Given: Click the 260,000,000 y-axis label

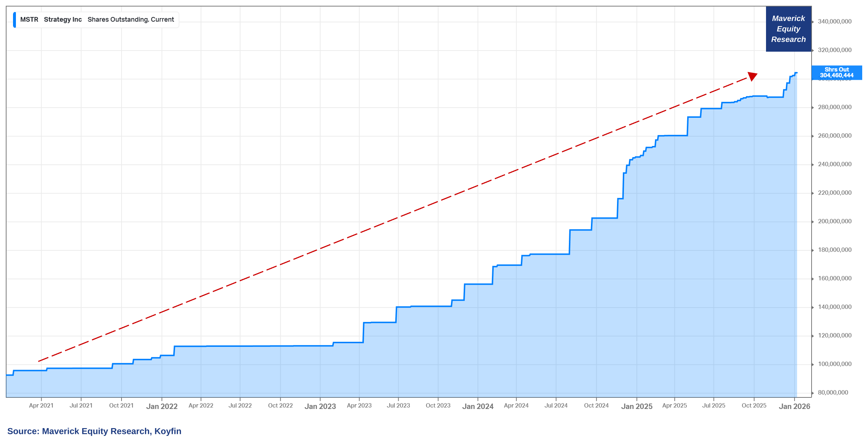Looking at the screenshot, I should tap(834, 136).
